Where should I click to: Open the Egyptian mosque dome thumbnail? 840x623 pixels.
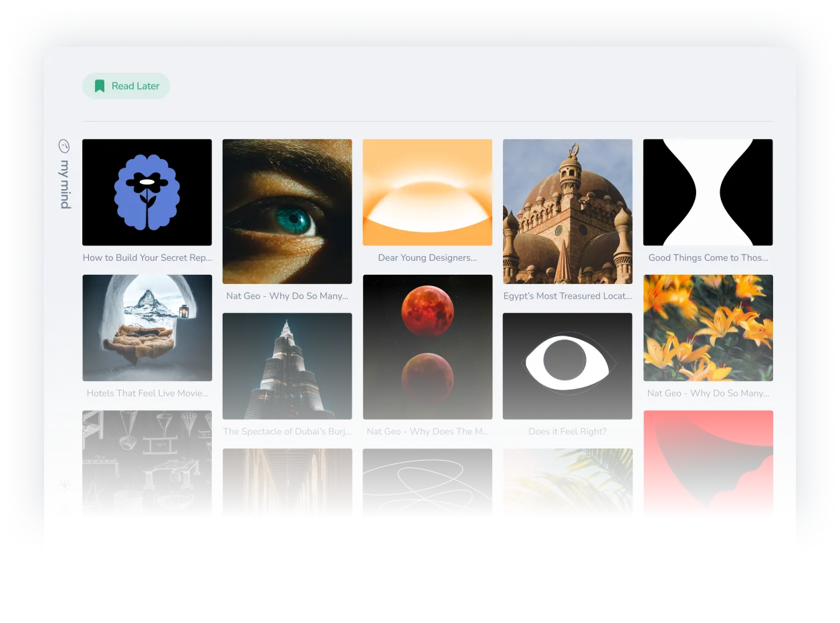coord(568,211)
